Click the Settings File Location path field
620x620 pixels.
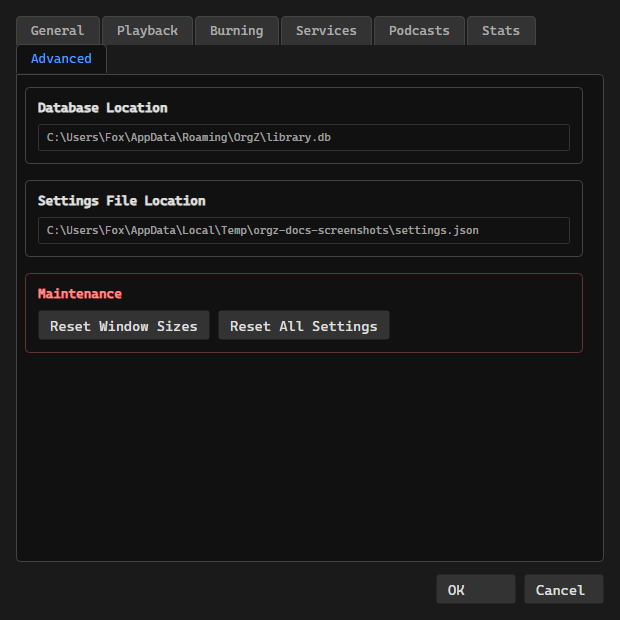(x=304, y=230)
